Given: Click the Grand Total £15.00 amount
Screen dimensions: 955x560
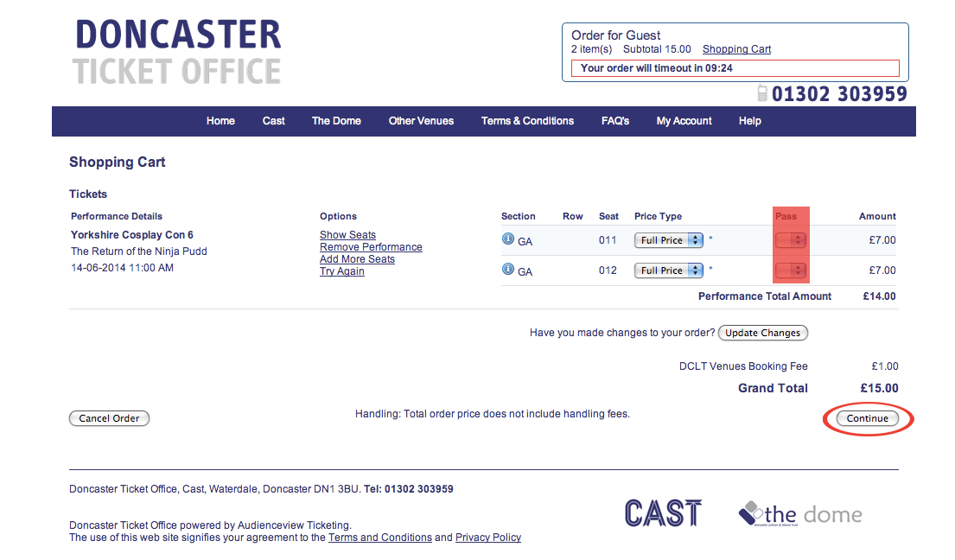Looking at the screenshot, I should (879, 388).
